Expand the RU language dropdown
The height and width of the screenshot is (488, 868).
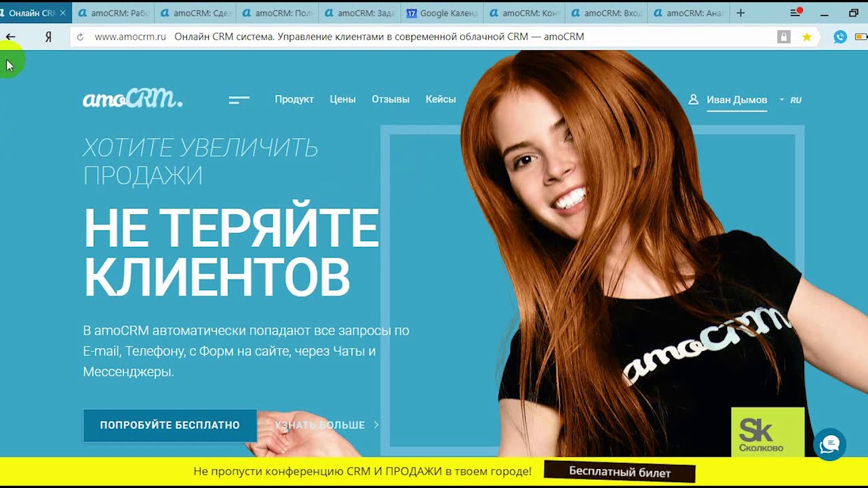pos(791,100)
